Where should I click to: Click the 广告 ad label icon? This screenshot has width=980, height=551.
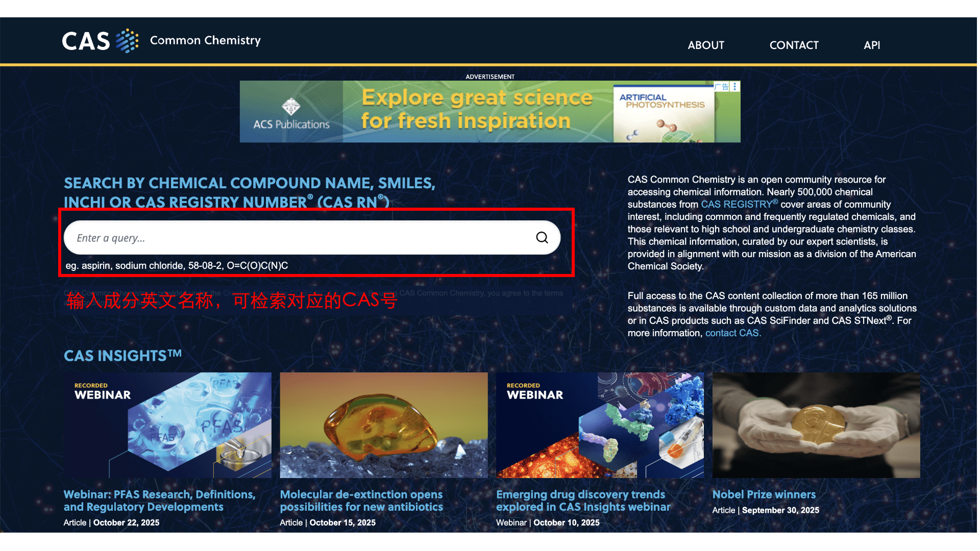coord(722,87)
